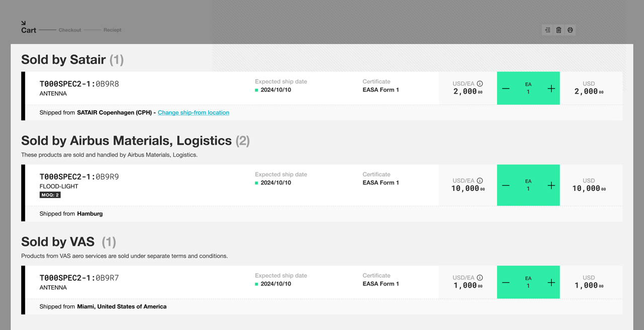Click the quantity field for FLOOD-LIGHT
Screen dimensions: 644x330
[x=528, y=185]
